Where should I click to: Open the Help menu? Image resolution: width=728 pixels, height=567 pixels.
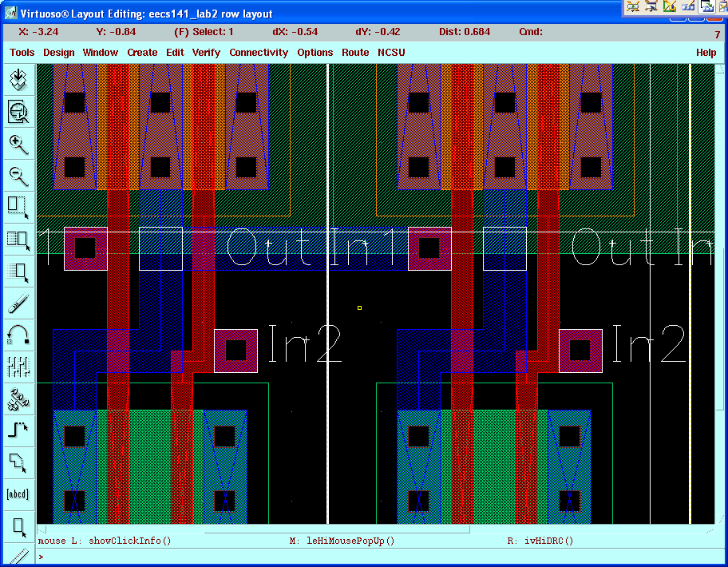(706, 53)
